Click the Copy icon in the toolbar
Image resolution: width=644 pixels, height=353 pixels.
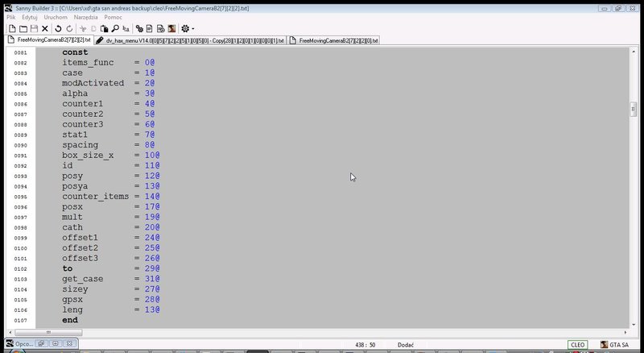[93, 28]
